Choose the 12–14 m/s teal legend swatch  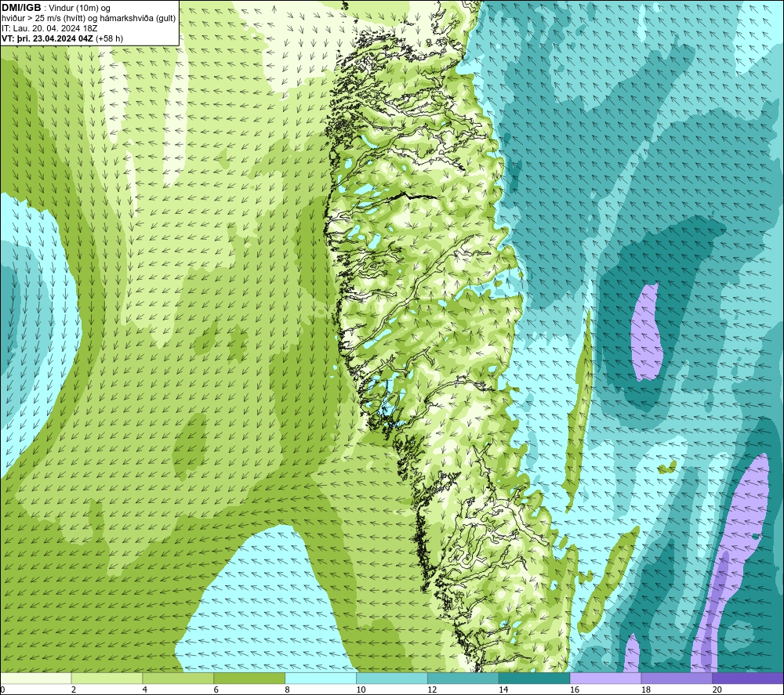point(463,679)
